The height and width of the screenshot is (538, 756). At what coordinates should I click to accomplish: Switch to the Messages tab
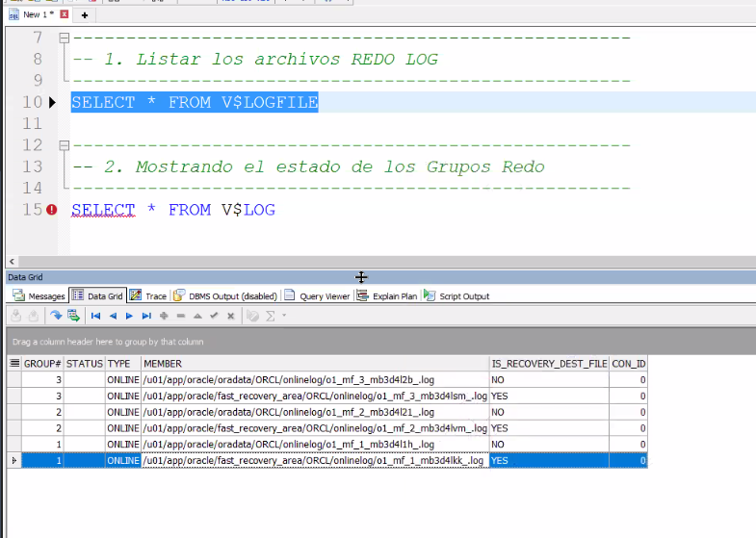(39, 296)
